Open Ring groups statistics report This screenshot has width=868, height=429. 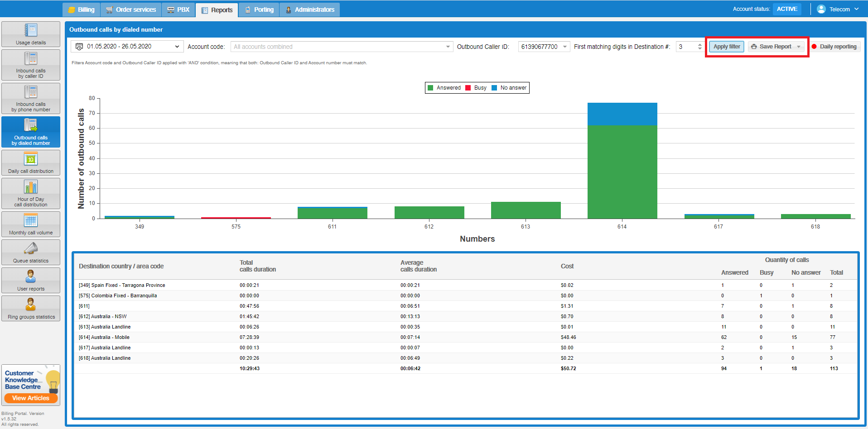click(31, 308)
